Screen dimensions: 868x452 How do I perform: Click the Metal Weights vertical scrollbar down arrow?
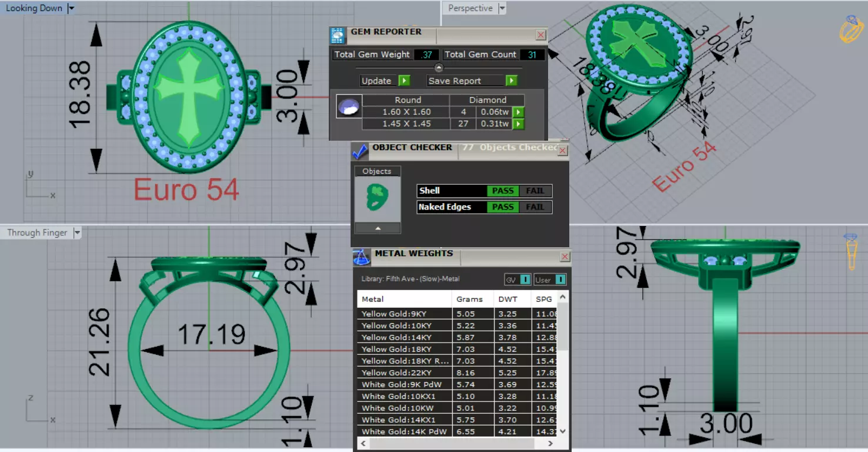click(562, 431)
